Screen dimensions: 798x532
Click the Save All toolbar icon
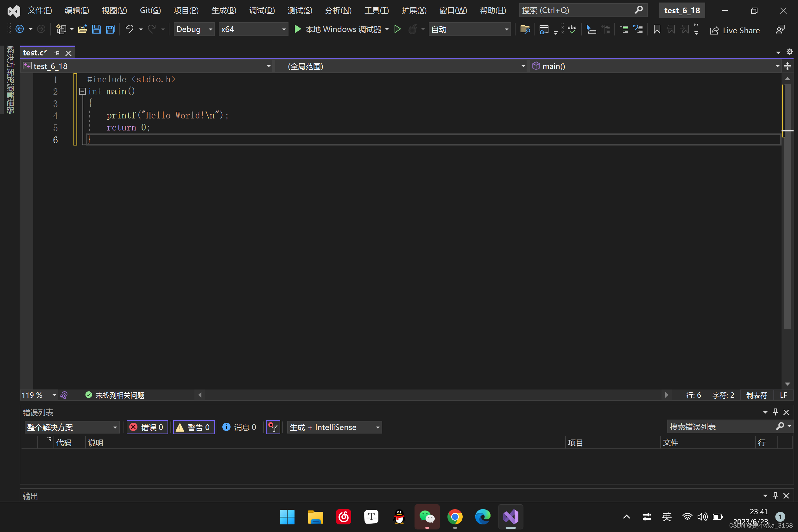(111, 29)
